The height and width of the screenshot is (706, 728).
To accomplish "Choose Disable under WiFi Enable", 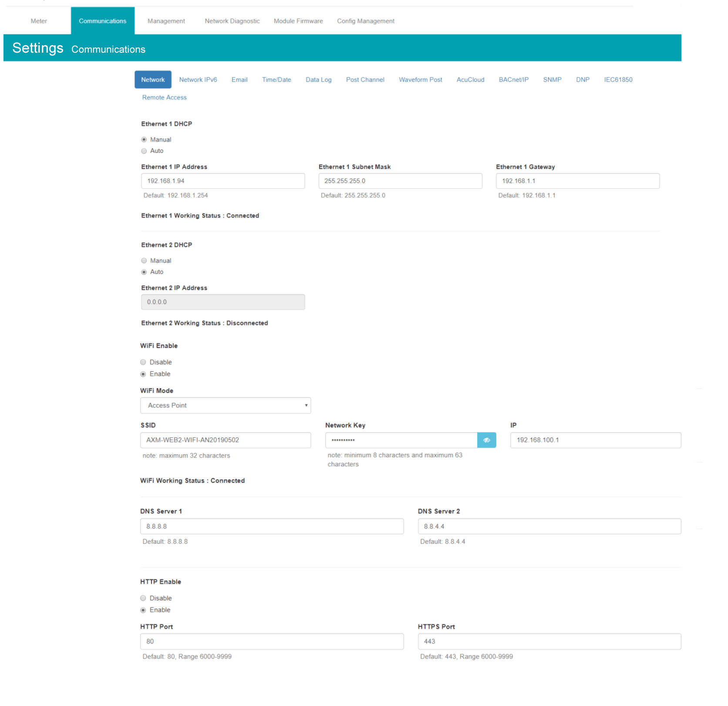I will (x=143, y=362).
